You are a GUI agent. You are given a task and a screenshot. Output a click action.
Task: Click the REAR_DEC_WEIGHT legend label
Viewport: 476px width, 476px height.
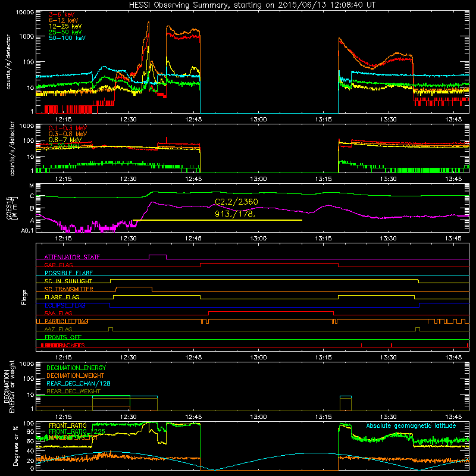point(73,392)
